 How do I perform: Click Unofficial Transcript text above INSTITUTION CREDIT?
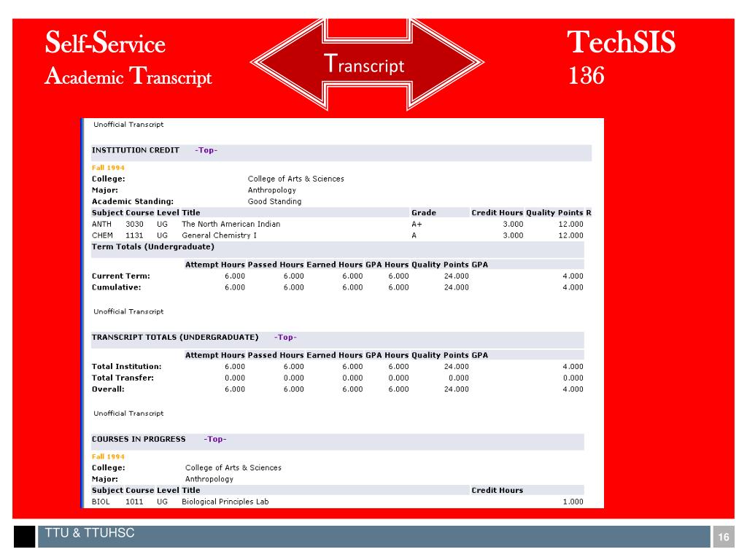128,125
